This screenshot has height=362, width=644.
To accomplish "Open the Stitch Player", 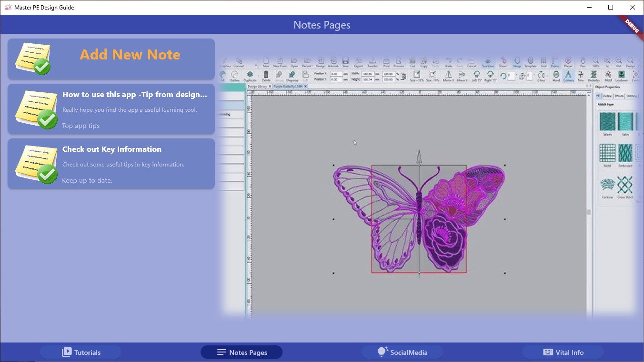I will click(x=568, y=62).
